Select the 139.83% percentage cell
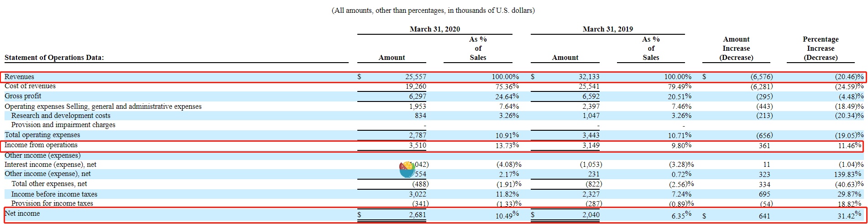 848,174
